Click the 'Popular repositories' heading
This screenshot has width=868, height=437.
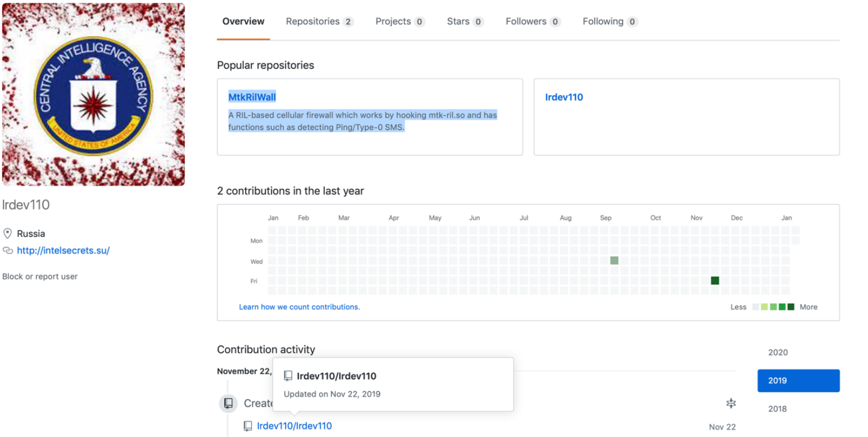pos(265,65)
